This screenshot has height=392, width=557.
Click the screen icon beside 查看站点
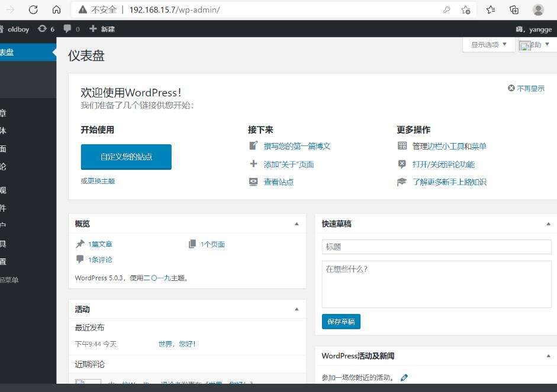tap(253, 182)
